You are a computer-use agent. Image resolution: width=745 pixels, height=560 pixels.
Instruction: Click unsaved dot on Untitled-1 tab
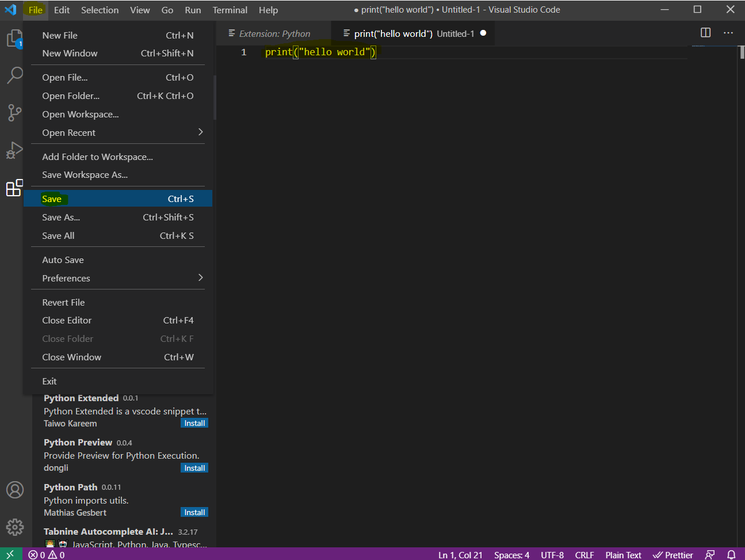(x=483, y=33)
